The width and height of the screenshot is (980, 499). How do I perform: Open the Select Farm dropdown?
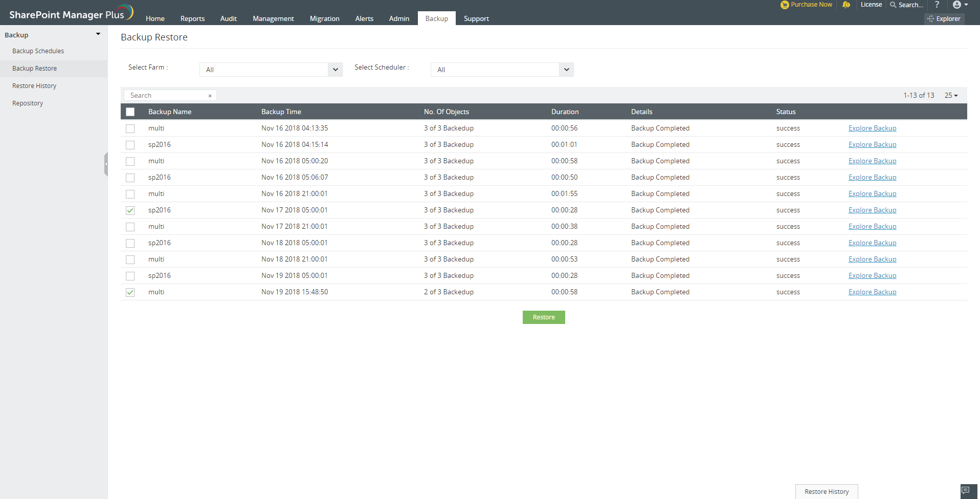335,70
